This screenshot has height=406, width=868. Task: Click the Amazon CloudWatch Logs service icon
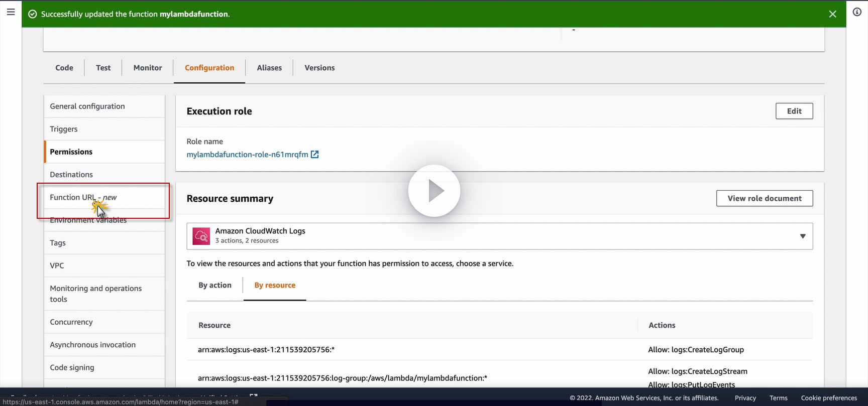[201, 236]
